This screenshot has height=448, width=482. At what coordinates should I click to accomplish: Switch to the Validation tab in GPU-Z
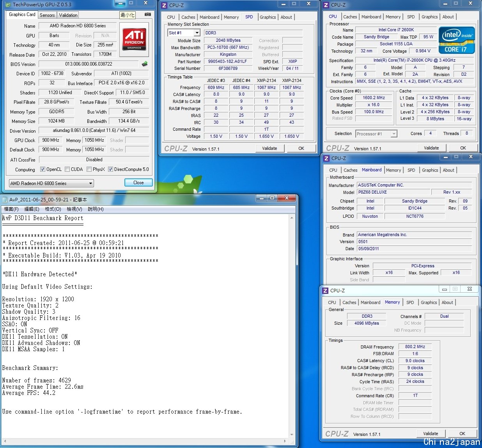tap(68, 15)
